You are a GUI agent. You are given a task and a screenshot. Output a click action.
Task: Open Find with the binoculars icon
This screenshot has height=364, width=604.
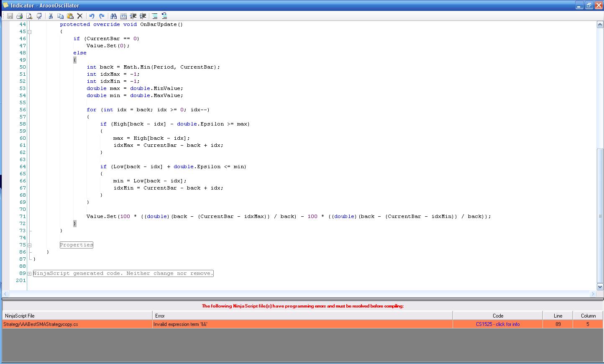point(113,16)
